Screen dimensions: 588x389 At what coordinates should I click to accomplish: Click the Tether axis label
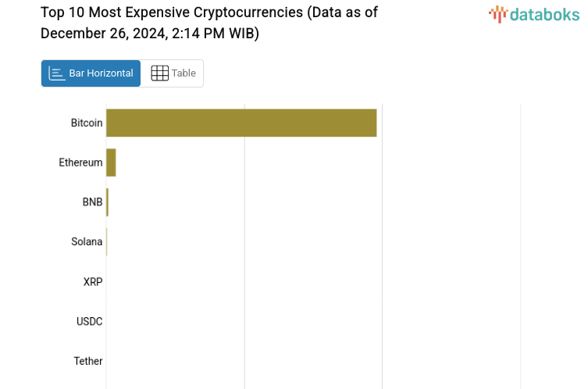click(88, 362)
